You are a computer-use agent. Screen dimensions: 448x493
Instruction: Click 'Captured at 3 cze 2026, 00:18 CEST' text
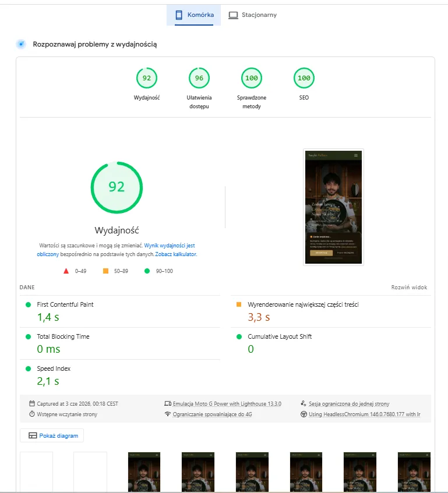(x=77, y=404)
